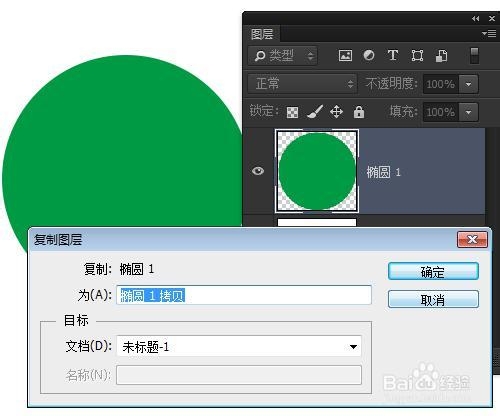Screen dimensions: 500x416
Task: Lock image pixels brush icon
Action: (315, 112)
